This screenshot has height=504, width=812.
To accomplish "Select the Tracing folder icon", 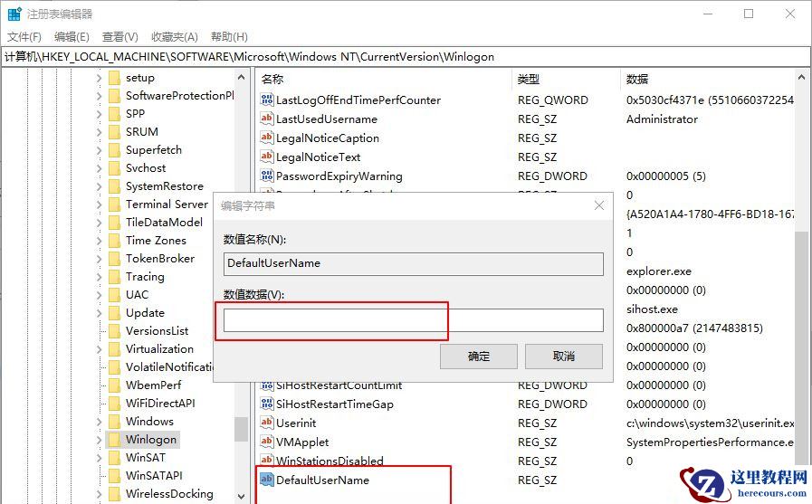I will pos(114,277).
